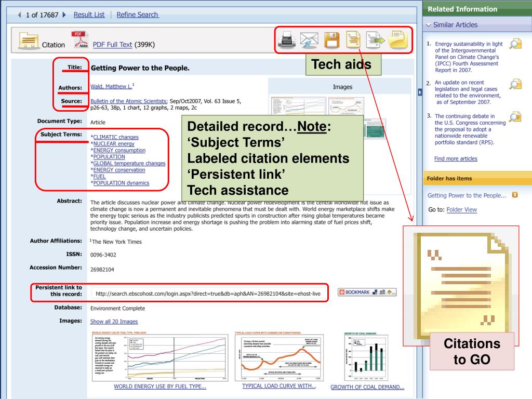Screen dimensions: 532x399
Task: Click subject term GLOBAL temperature changes
Action: tap(129, 163)
